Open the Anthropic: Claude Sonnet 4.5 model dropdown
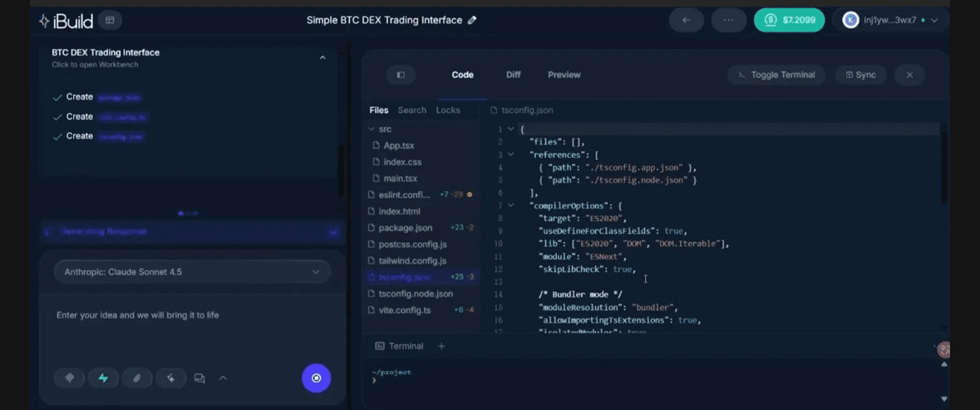The width and height of the screenshot is (980, 410). 192,272
